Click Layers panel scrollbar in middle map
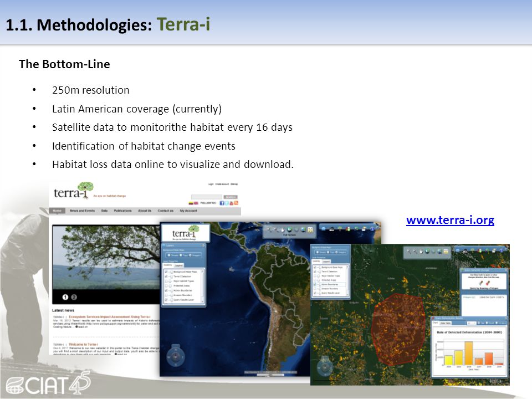532x399 pixels. pyautogui.click(x=202, y=287)
